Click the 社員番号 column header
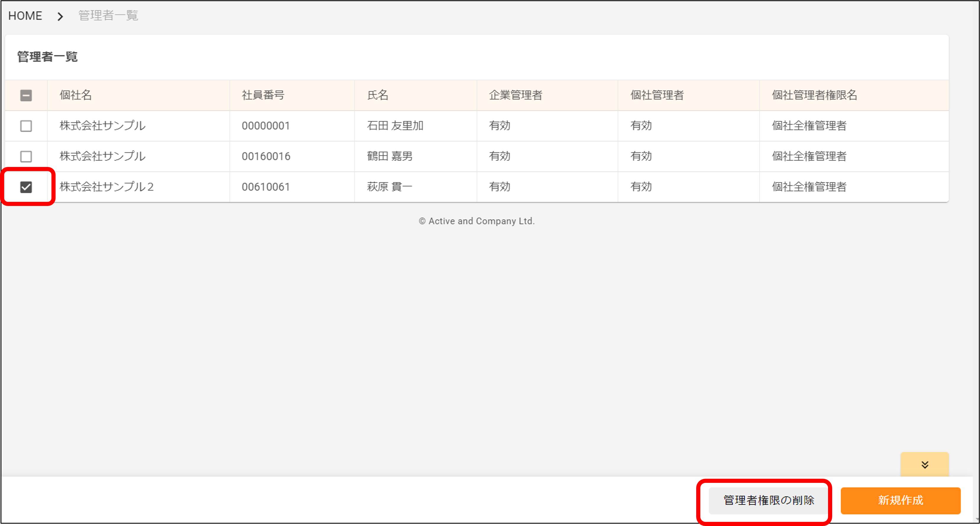This screenshot has width=980, height=526. (x=263, y=95)
